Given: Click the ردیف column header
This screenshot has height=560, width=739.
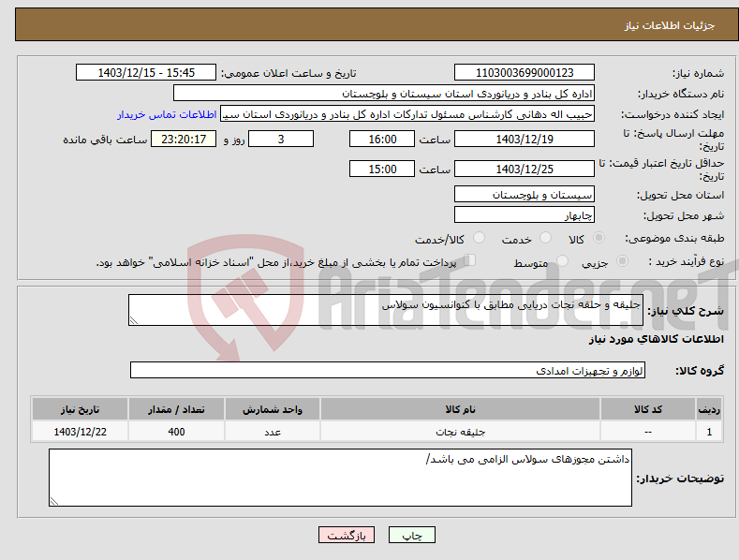Looking at the screenshot, I should click(709, 409).
